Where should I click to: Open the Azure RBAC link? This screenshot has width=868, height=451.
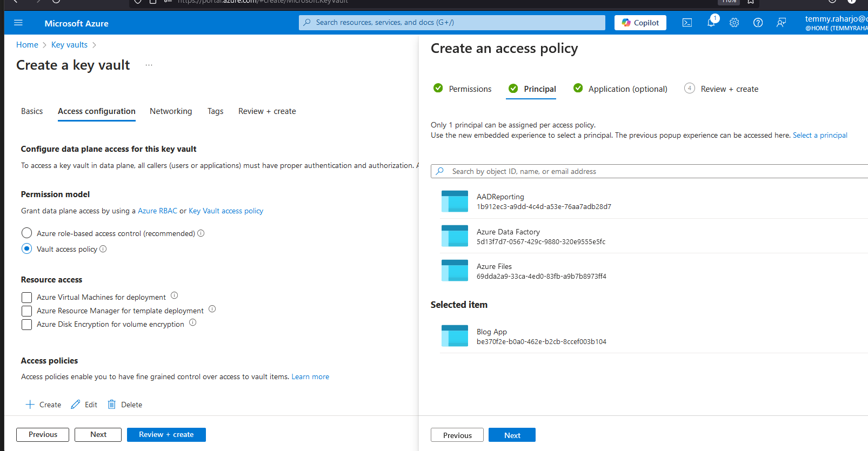point(157,211)
